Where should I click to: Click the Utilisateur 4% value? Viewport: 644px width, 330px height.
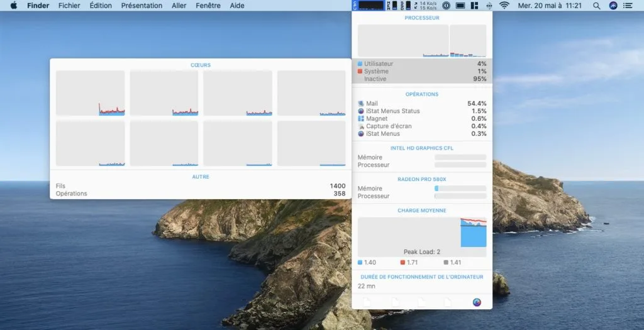(482, 63)
